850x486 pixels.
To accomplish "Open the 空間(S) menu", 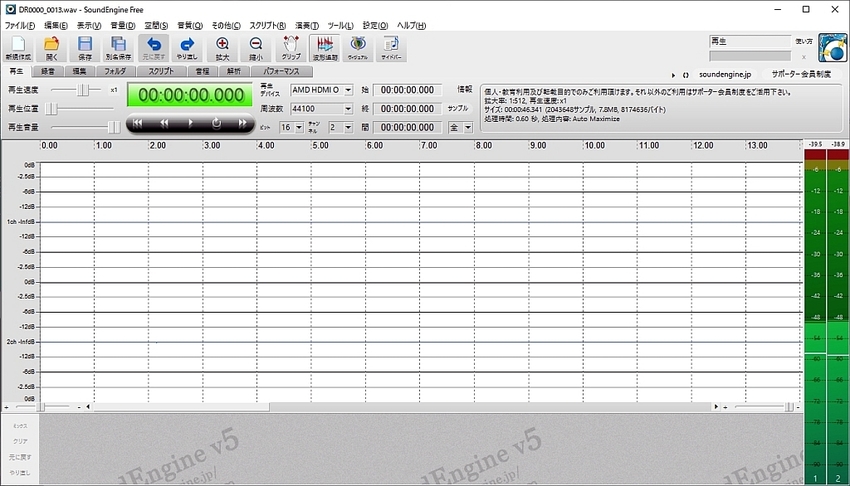I will pos(156,25).
